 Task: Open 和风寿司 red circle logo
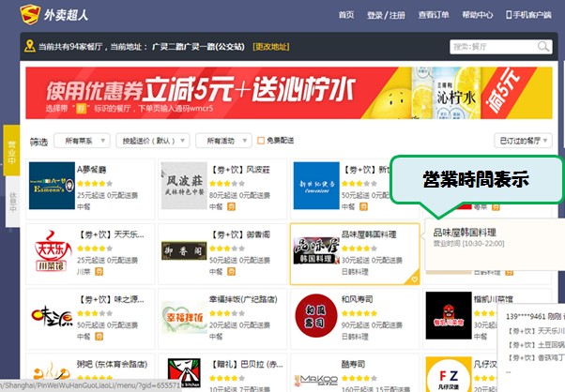[x=316, y=316]
